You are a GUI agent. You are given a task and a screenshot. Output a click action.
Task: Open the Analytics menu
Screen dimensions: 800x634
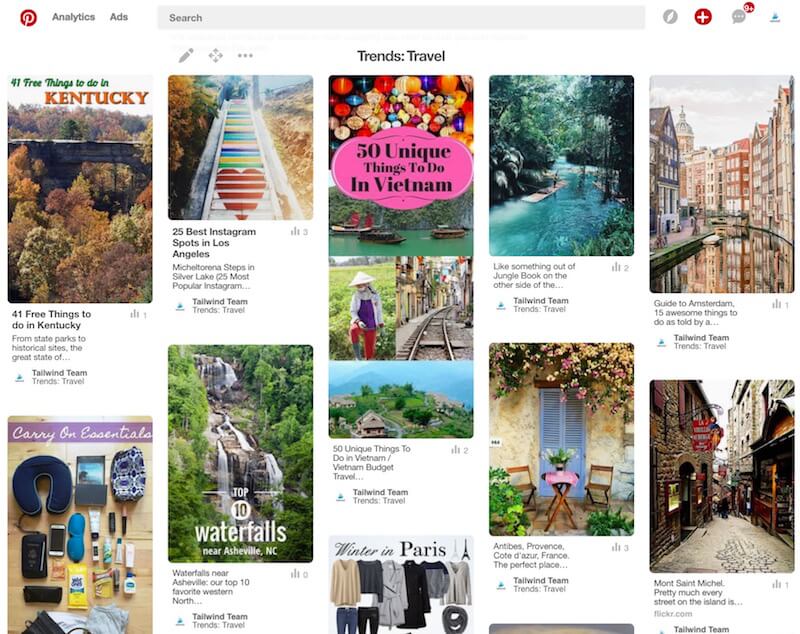coord(73,17)
